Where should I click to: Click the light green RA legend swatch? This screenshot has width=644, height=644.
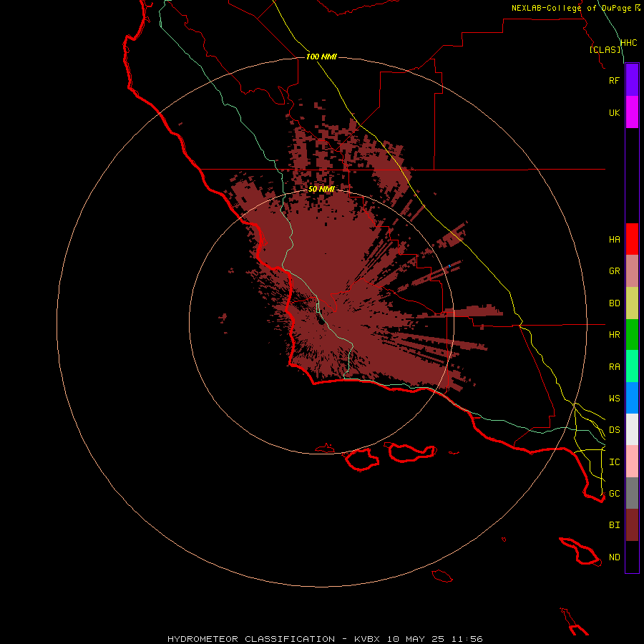tap(632, 366)
